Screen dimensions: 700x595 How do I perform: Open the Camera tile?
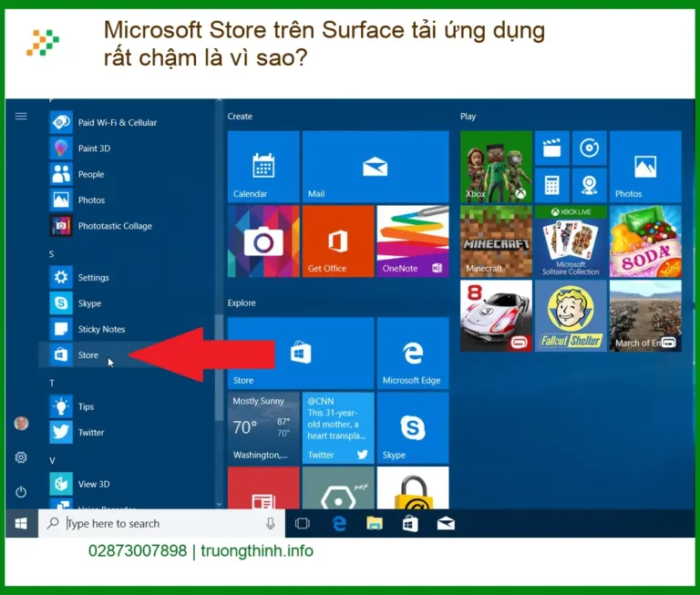pos(263,241)
